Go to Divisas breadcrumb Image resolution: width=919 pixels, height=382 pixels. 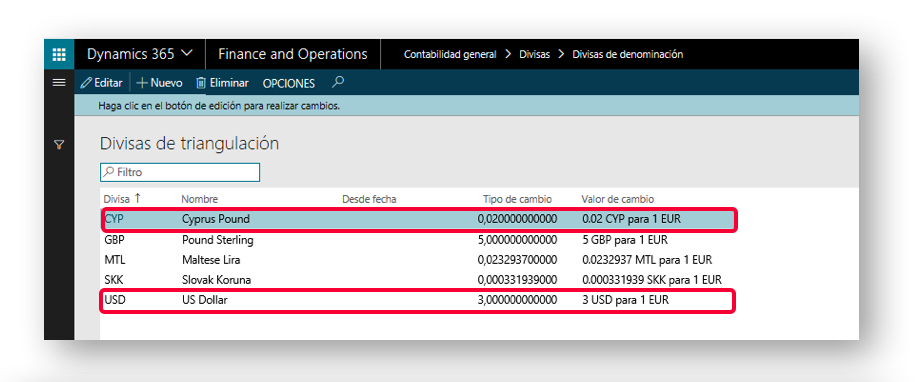coord(535,54)
